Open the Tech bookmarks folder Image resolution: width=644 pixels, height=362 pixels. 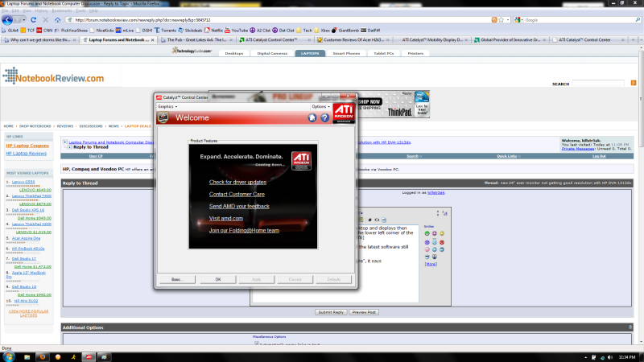tap(304, 31)
